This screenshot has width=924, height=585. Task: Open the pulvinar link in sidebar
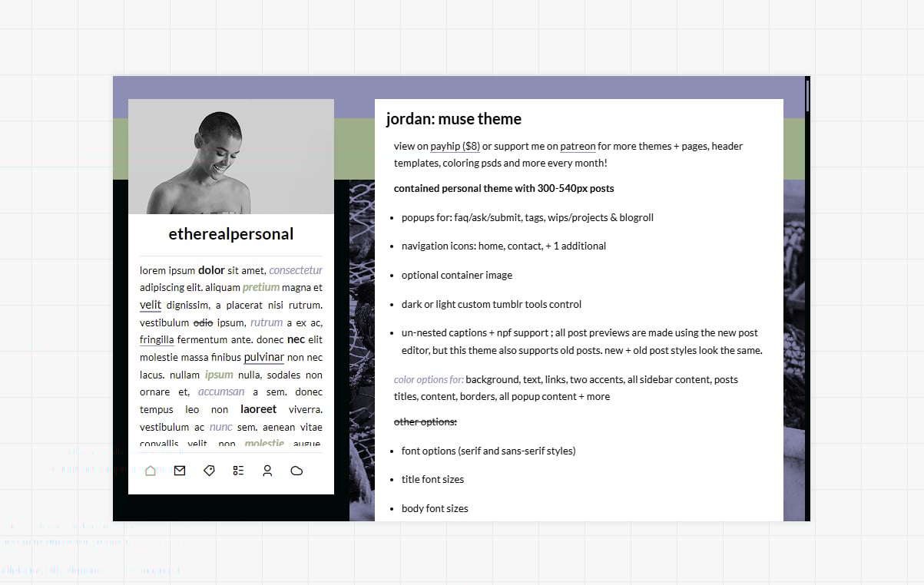tap(264, 357)
